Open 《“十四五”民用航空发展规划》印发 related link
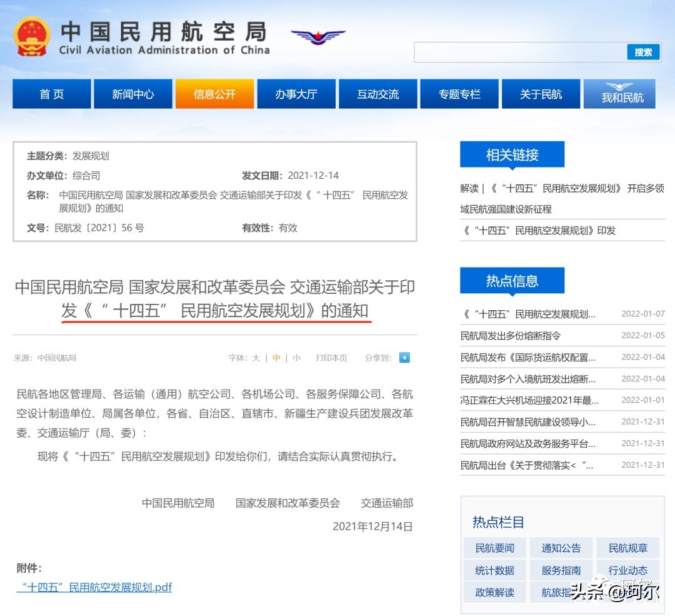 pyautogui.click(x=538, y=230)
